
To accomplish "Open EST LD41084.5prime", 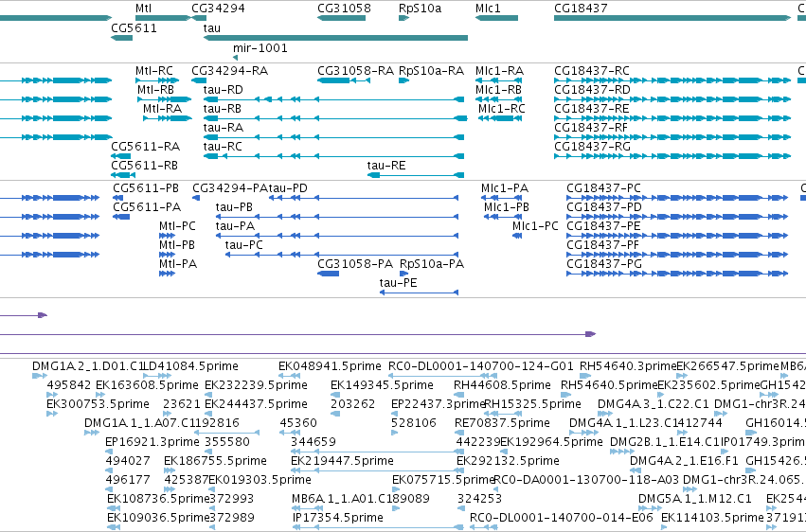I will click(x=191, y=366).
